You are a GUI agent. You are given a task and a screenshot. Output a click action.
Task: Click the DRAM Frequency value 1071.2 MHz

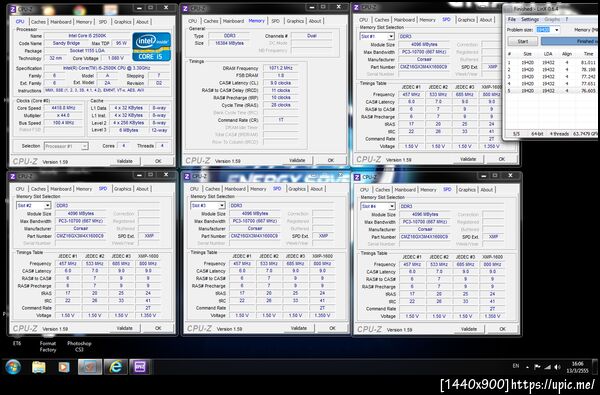click(280, 68)
